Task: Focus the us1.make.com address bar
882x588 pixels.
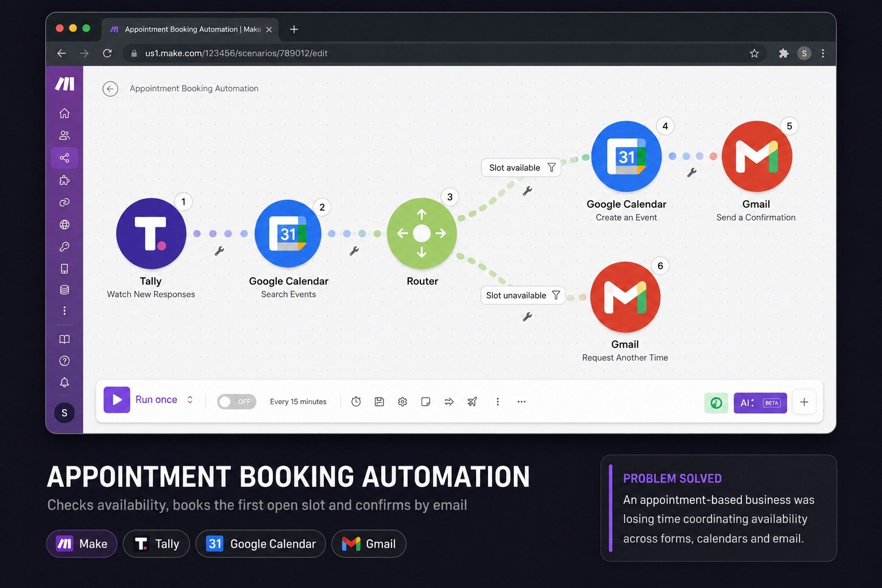Action: [x=445, y=53]
